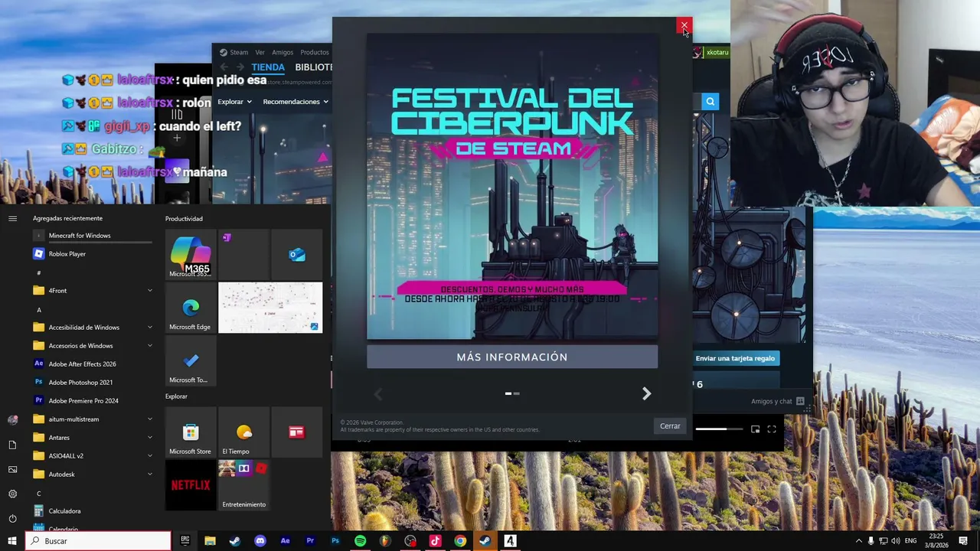Click the Cerrar button in the popup

(670, 426)
